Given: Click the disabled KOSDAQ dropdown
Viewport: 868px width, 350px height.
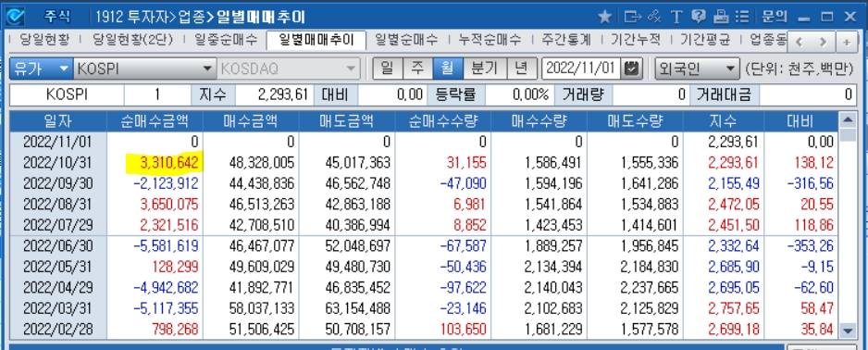Looking at the screenshot, I should click(289, 69).
